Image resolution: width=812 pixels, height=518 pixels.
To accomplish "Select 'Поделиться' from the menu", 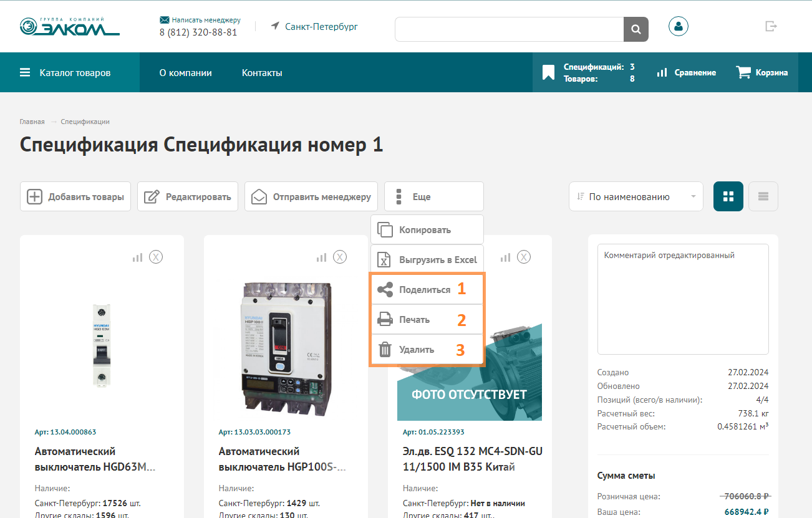I will (424, 289).
